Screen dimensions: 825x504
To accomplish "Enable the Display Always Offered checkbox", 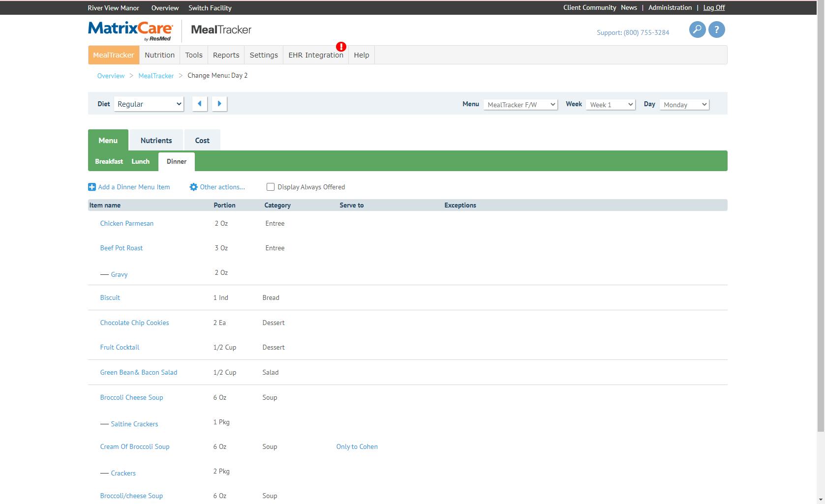I will coord(270,187).
